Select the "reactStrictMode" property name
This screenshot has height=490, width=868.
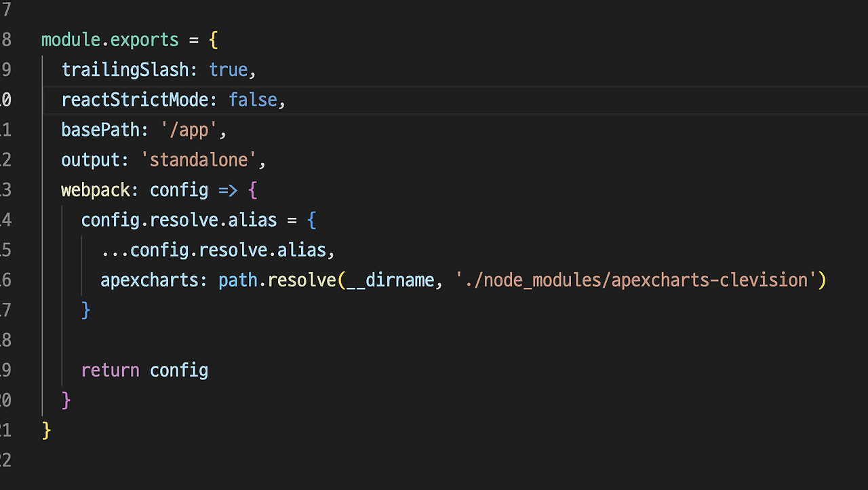tap(135, 100)
